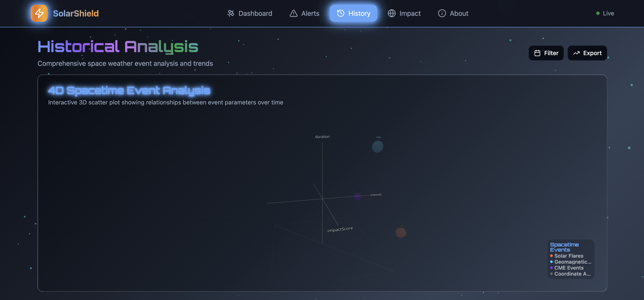The height and width of the screenshot is (300, 644).
Task: Click the SolarShield brand name
Action: 76,13
